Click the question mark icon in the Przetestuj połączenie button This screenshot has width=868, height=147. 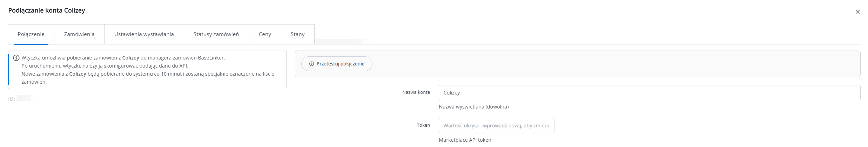[x=311, y=64]
